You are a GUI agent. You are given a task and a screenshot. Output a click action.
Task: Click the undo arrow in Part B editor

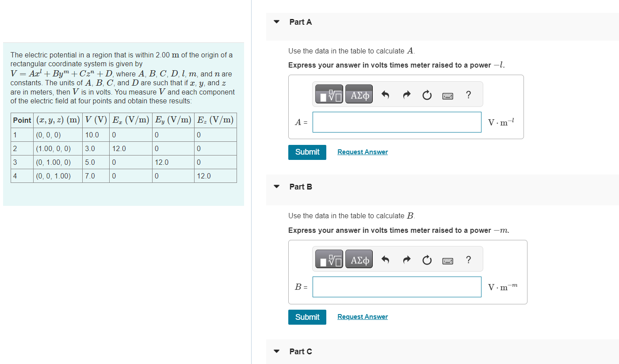385,259
